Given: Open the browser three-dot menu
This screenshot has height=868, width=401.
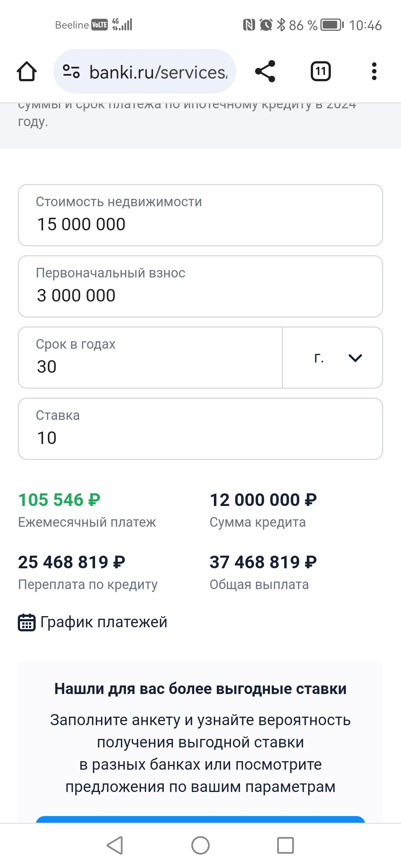Looking at the screenshot, I should click(x=374, y=71).
